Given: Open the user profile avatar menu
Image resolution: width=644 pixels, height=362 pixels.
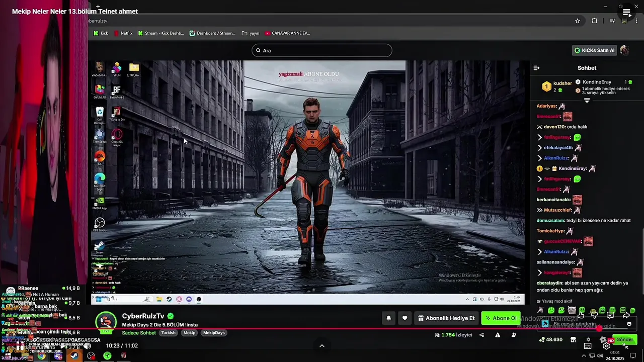Looking at the screenshot, I should (x=624, y=50).
